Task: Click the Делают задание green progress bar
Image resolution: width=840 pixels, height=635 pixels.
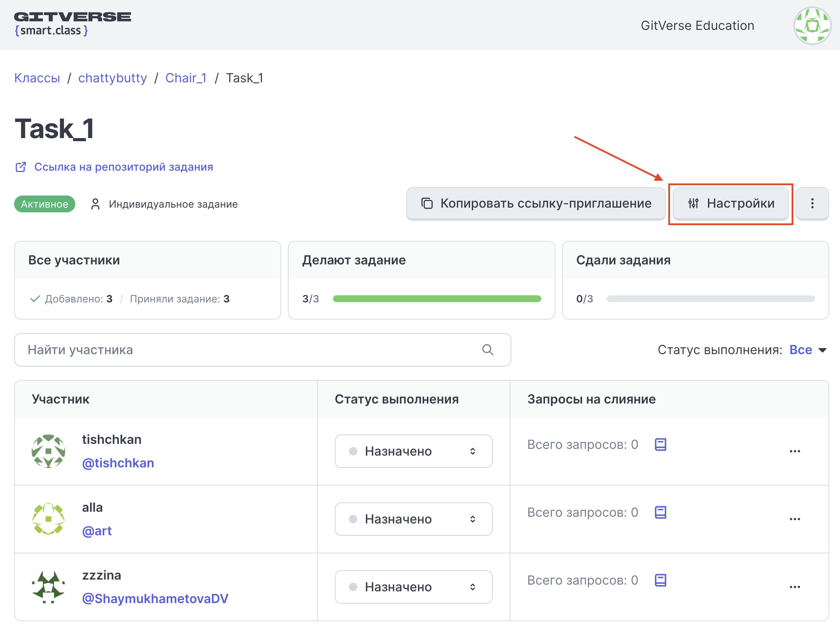Action: click(x=437, y=299)
